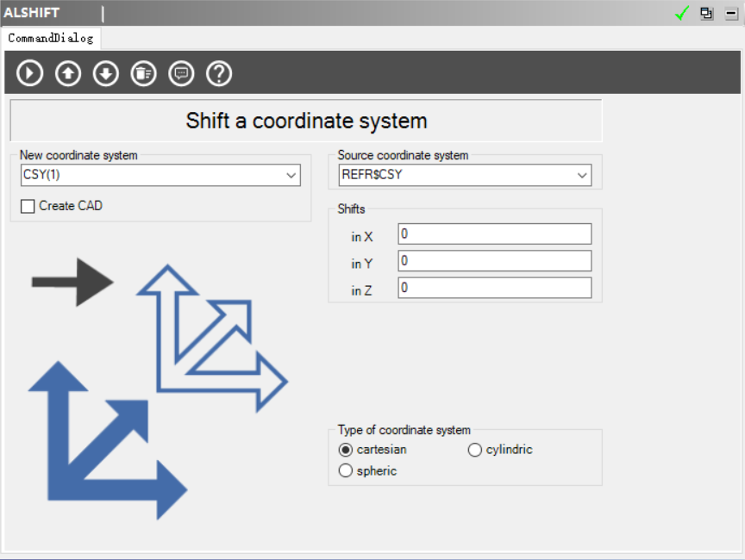The height and width of the screenshot is (560, 745).
Task: Click the green checkmark in title bar
Action: point(682,13)
